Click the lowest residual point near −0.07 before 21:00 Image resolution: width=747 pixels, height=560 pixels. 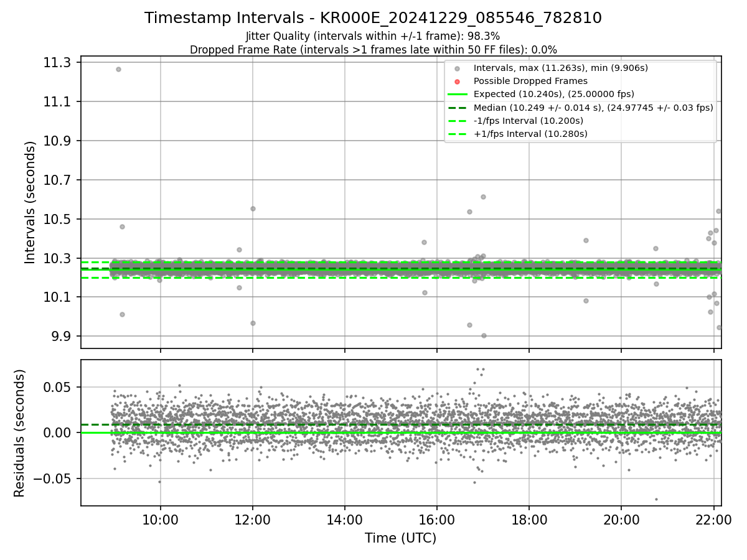tap(656, 499)
